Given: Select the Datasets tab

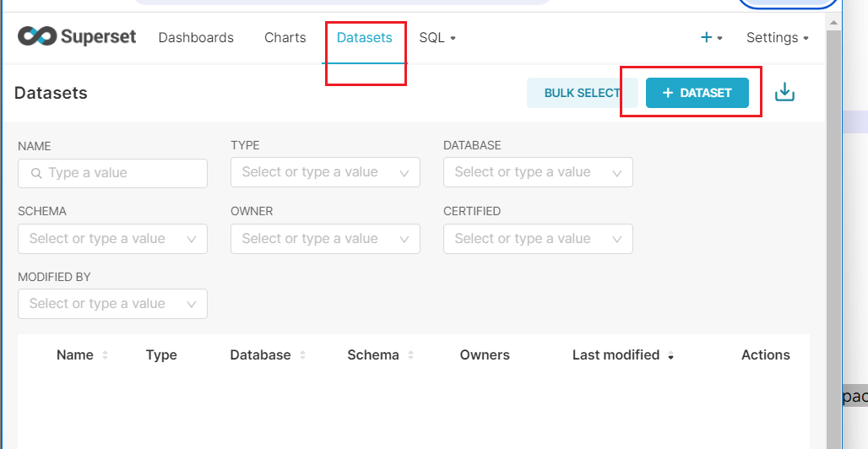Looking at the screenshot, I should [x=364, y=38].
